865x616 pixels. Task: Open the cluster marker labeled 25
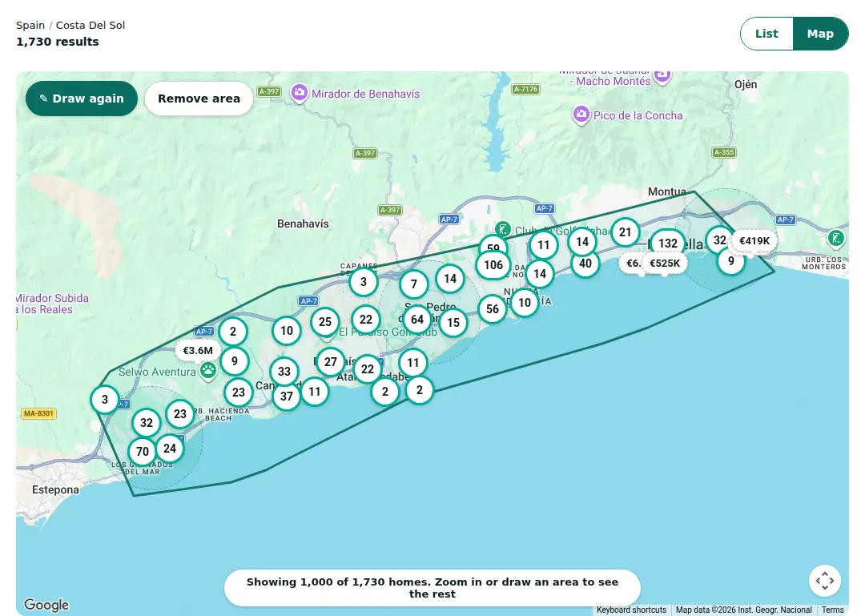pos(325,322)
